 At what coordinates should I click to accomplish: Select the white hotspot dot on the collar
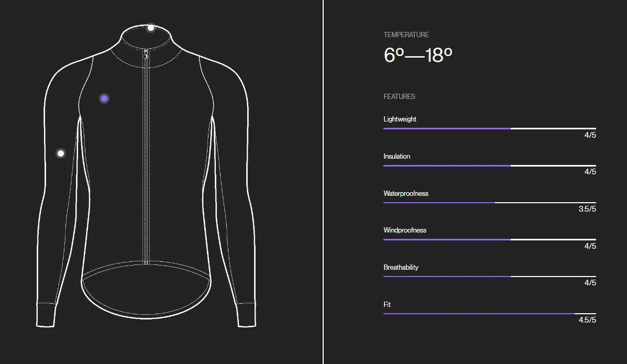(x=151, y=28)
